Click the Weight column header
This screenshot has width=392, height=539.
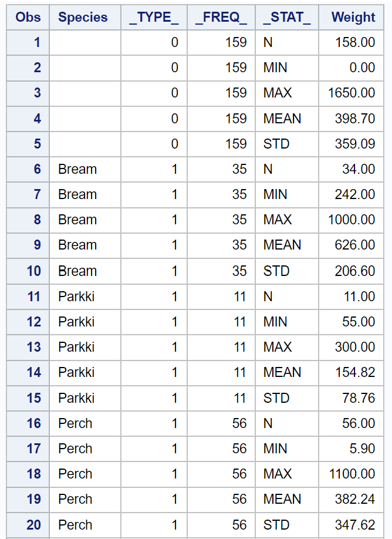[353, 17]
